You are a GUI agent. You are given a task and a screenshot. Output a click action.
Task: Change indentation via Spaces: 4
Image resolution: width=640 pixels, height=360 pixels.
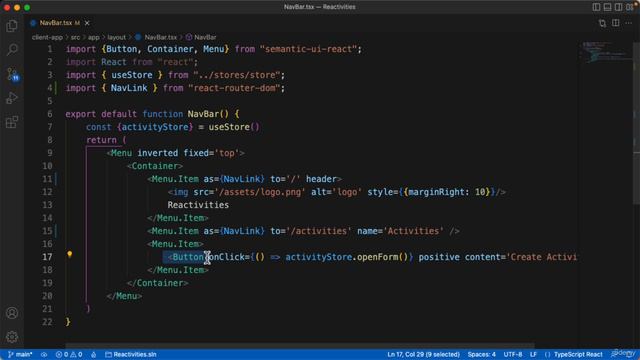coord(481,354)
